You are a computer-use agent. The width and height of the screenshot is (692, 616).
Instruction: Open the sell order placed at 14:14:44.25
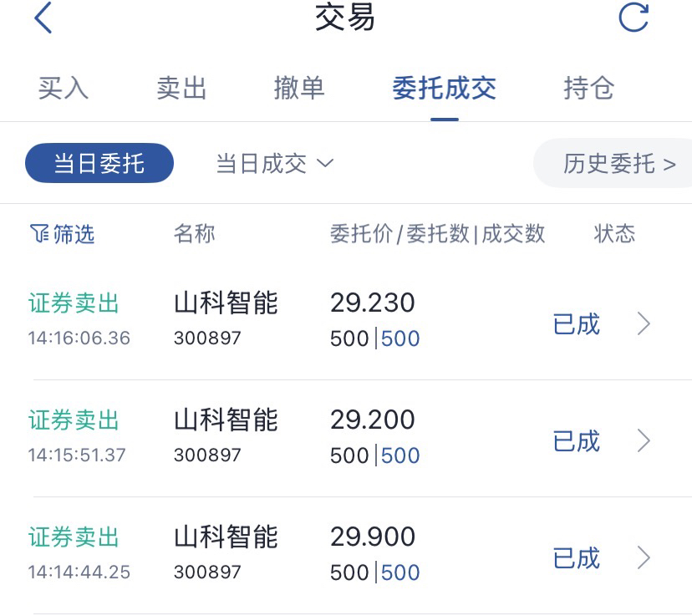coord(346,555)
